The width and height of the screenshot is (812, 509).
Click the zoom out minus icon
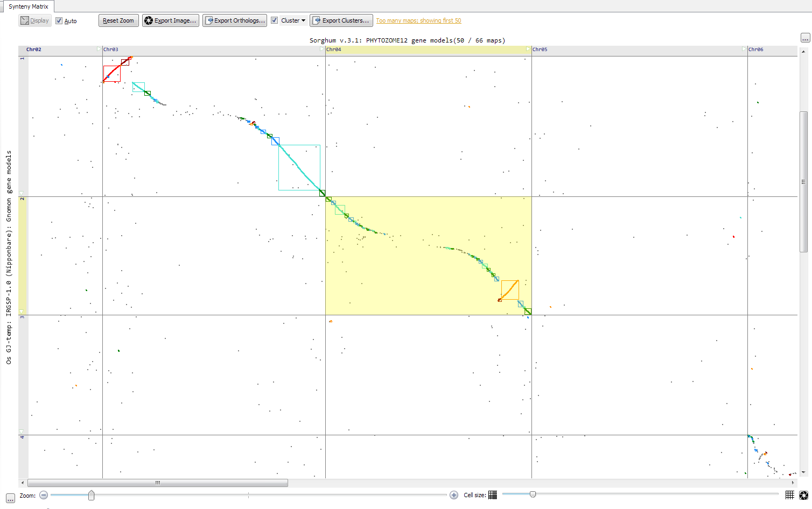pyautogui.click(x=44, y=495)
